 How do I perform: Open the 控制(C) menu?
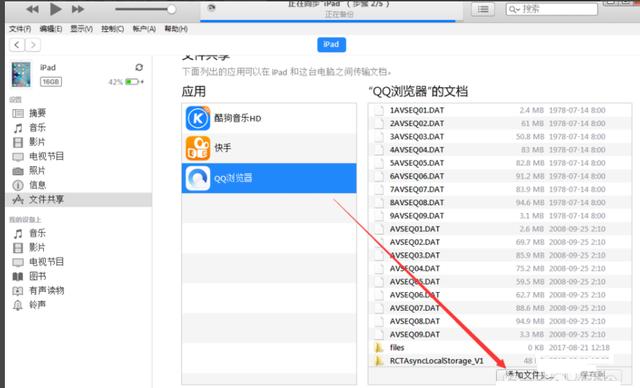pos(113,29)
